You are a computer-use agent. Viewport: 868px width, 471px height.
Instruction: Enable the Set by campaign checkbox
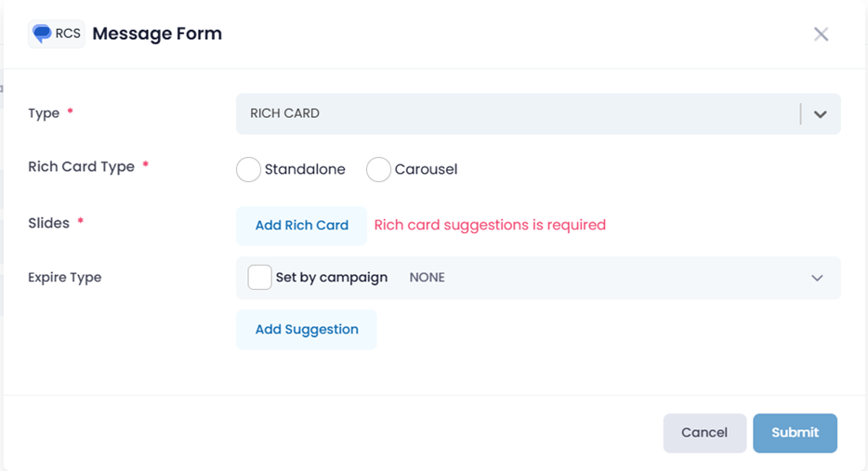(x=259, y=278)
